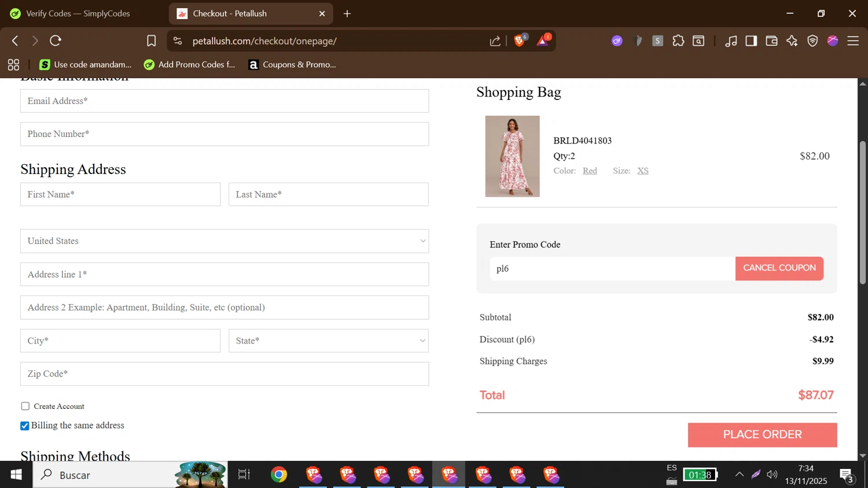This screenshot has height=488, width=868.
Task: Open the extensions puzzle-piece menu
Action: point(678,41)
